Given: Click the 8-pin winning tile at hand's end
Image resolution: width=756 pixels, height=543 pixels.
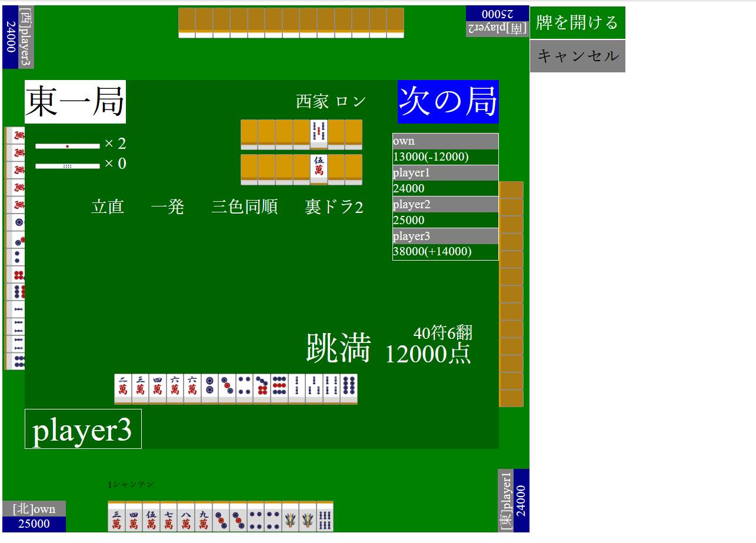Looking at the screenshot, I should click(348, 389).
